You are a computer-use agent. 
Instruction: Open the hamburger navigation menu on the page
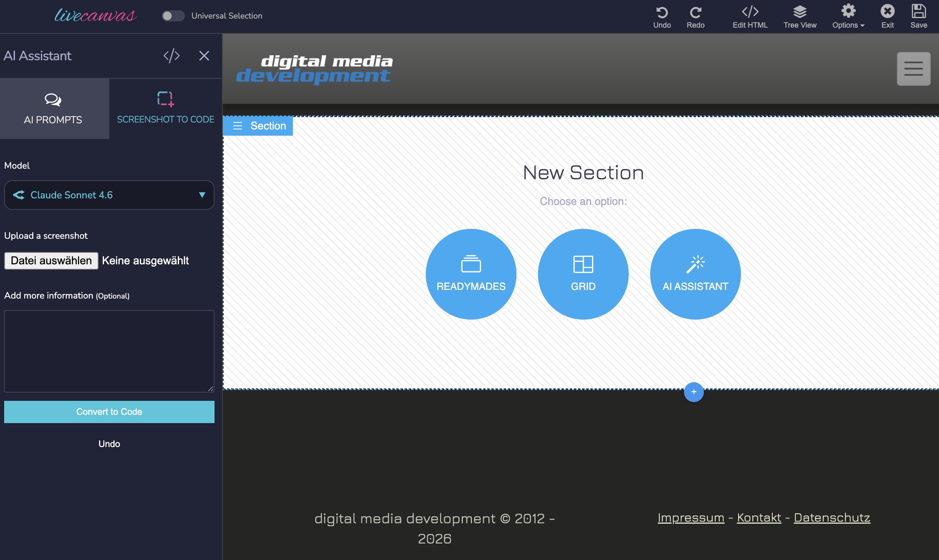coord(913,69)
